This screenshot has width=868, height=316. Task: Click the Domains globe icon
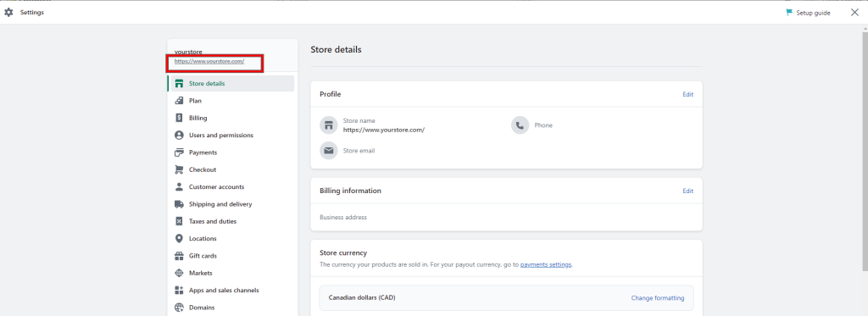coord(179,308)
